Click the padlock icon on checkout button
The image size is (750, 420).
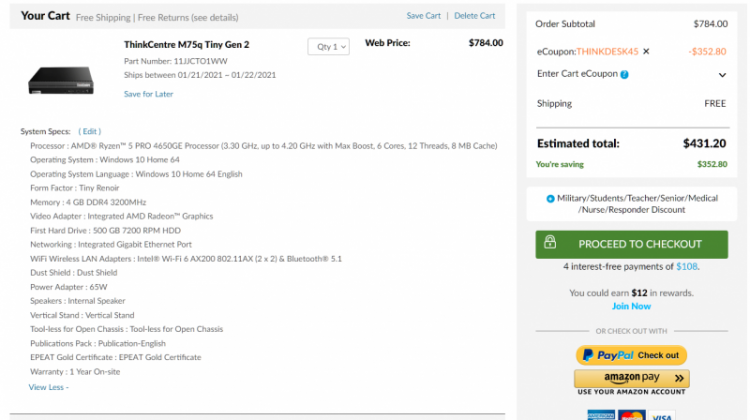tap(550, 242)
